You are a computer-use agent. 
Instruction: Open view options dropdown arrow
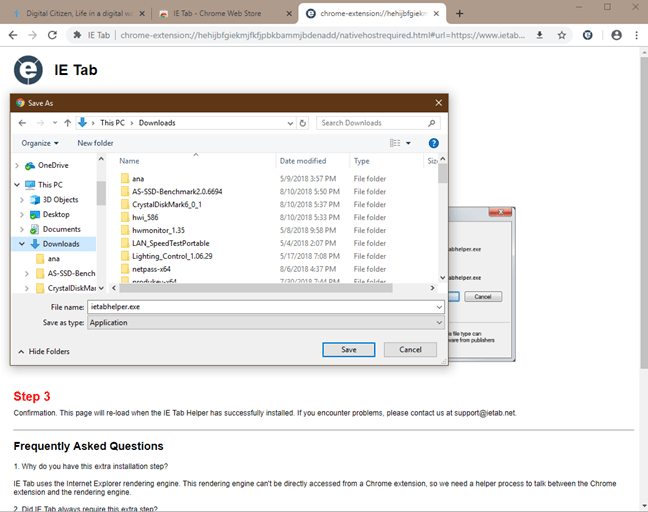pos(408,143)
